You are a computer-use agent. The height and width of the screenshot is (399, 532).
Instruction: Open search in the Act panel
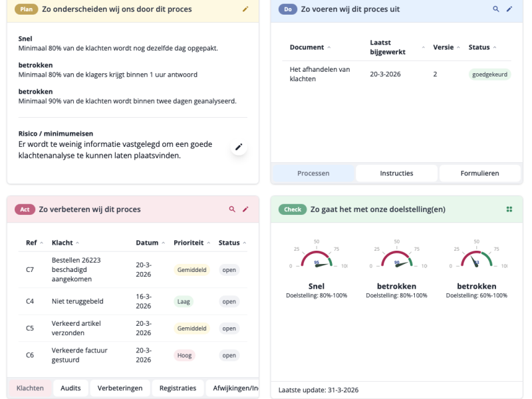coord(230,209)
